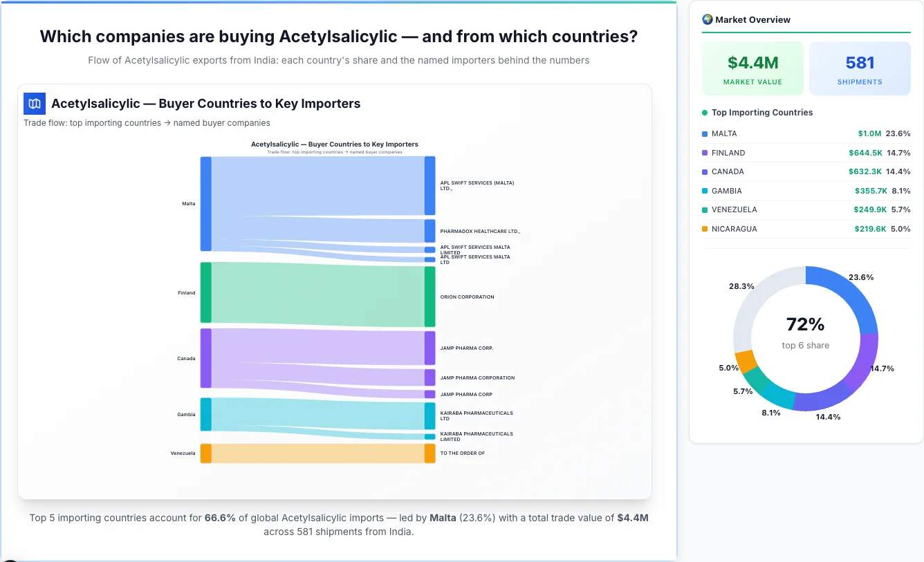Click the violet square icon next to CANADA
The width and height of the screenshot is (924, 562).
click(704, 171)
